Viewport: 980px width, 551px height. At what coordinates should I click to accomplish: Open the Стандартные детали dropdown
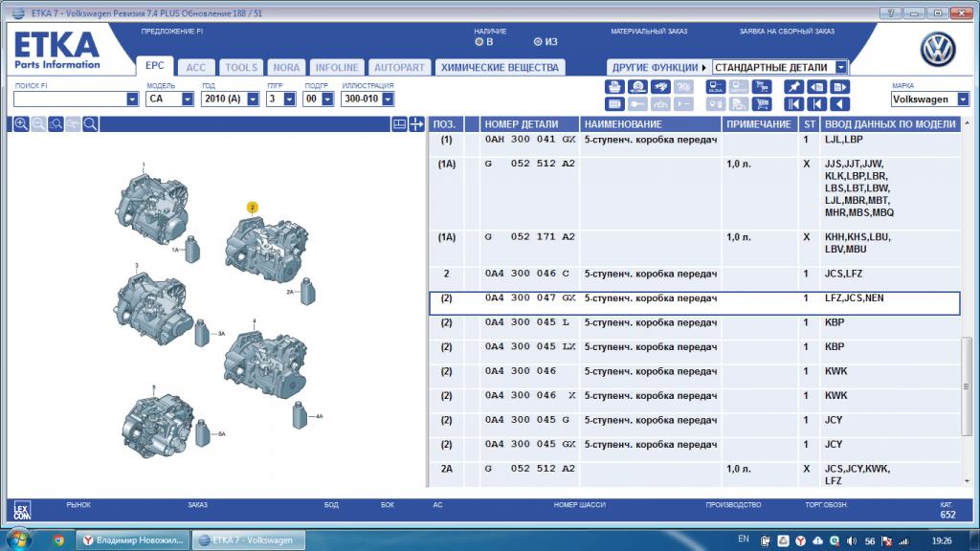click(x=841, y=67)
